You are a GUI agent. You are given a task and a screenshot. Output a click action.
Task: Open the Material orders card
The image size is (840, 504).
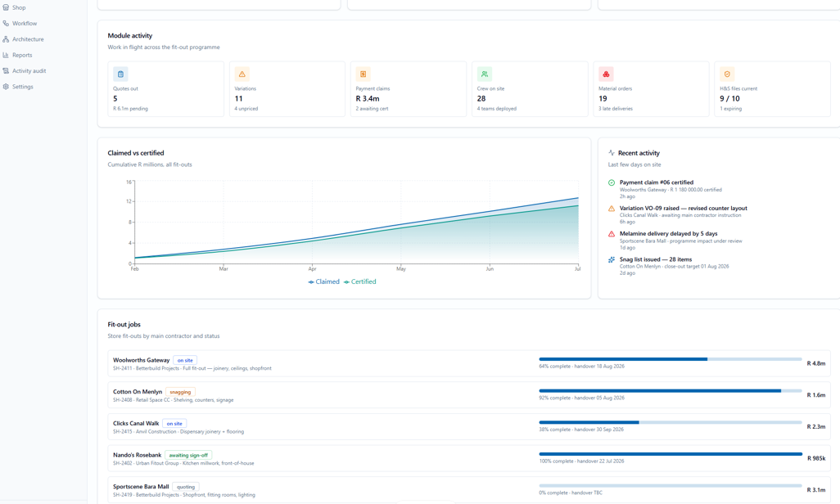[651, 89]
